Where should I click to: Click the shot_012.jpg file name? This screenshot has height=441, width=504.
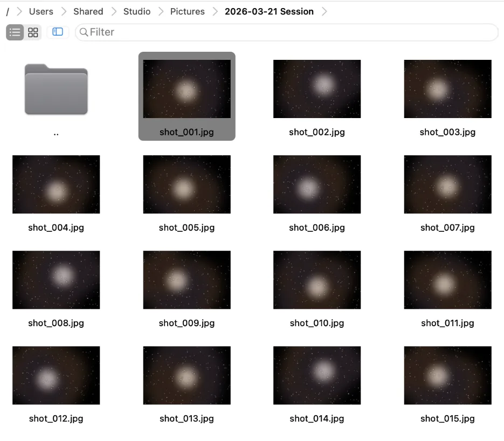pos(56,418)
